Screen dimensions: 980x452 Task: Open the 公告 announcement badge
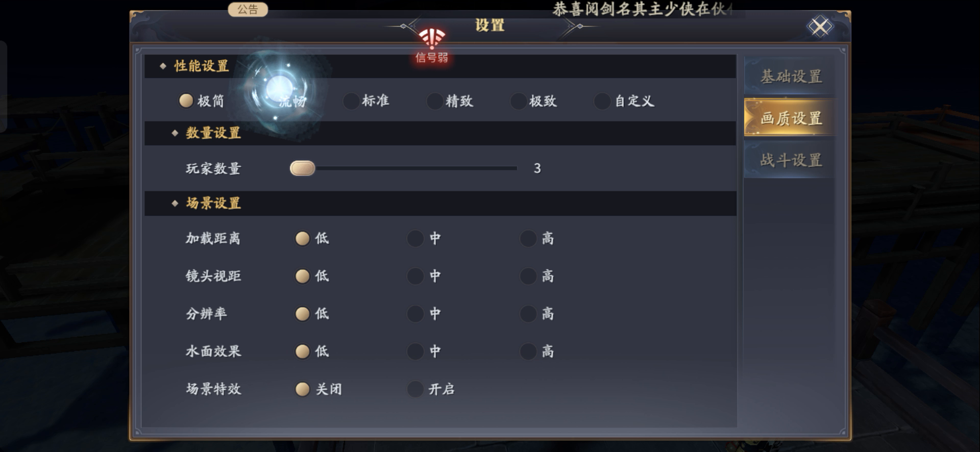click(x=248, y=9)
